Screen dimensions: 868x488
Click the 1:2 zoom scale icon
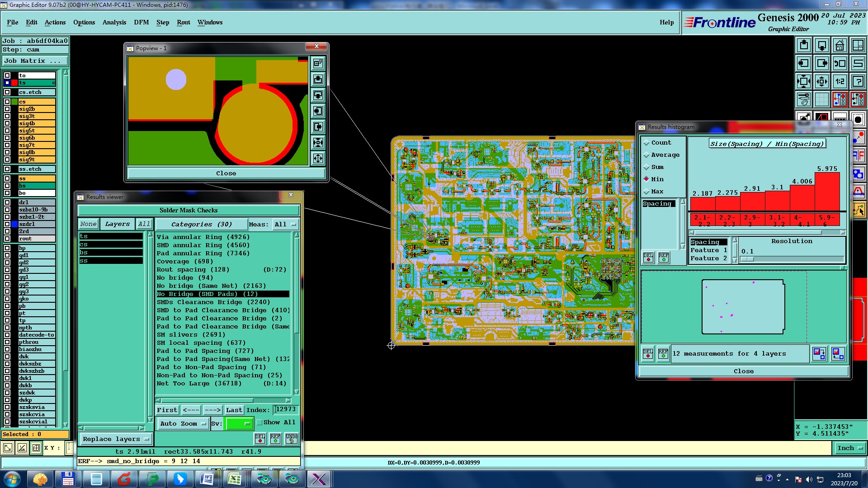840,81
